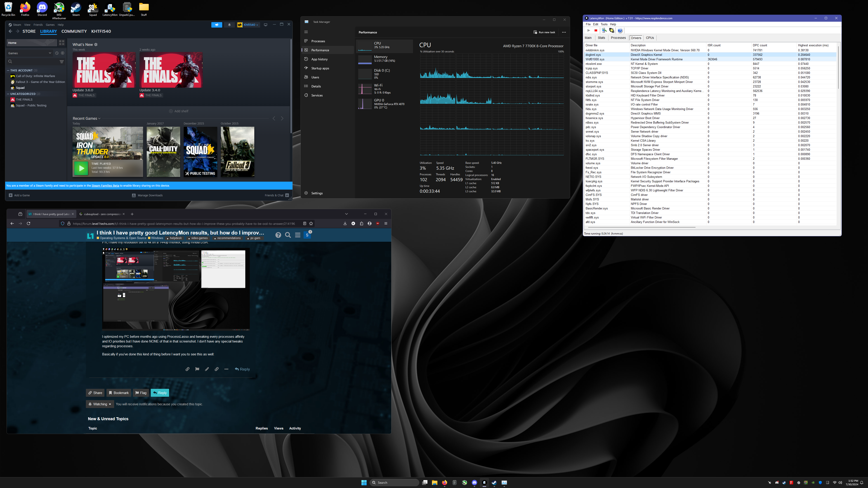Click the LatencyMon blue help question icon
This screenshot has width=868, height=488.
pyautogui.click(x=620, y=31)
